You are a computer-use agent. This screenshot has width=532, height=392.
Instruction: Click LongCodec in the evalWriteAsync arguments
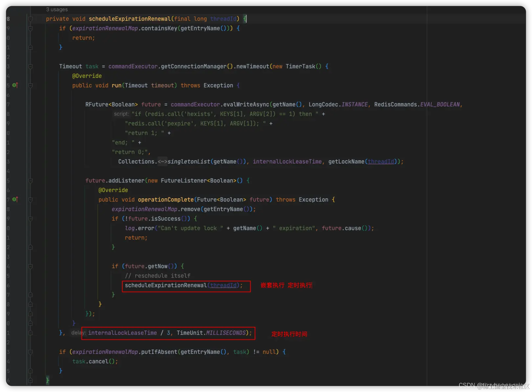coord(323,104)
